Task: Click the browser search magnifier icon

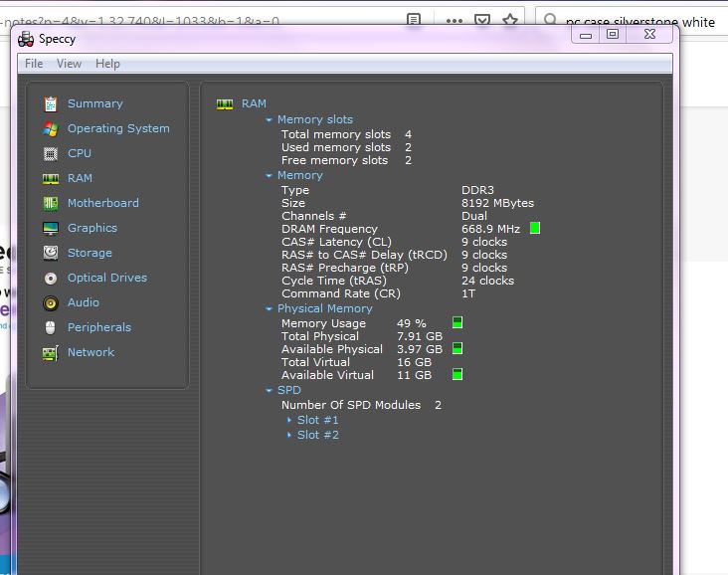Action: (550, 20)
